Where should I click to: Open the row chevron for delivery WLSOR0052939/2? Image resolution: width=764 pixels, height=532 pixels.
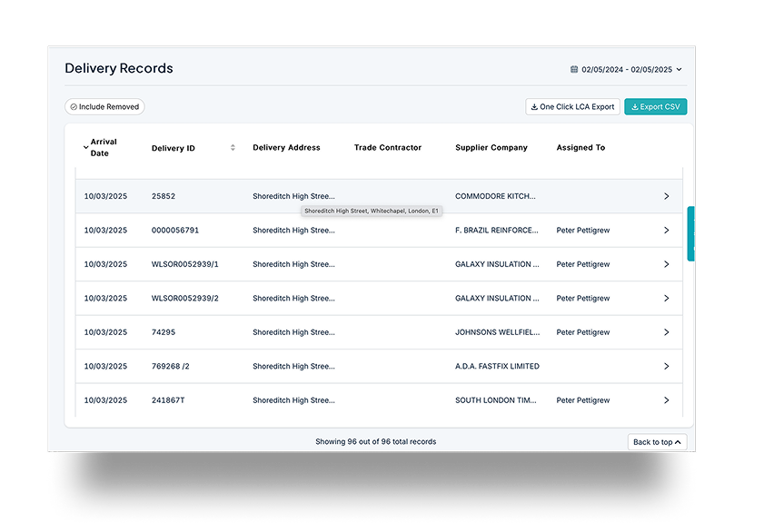pos(666,299)
